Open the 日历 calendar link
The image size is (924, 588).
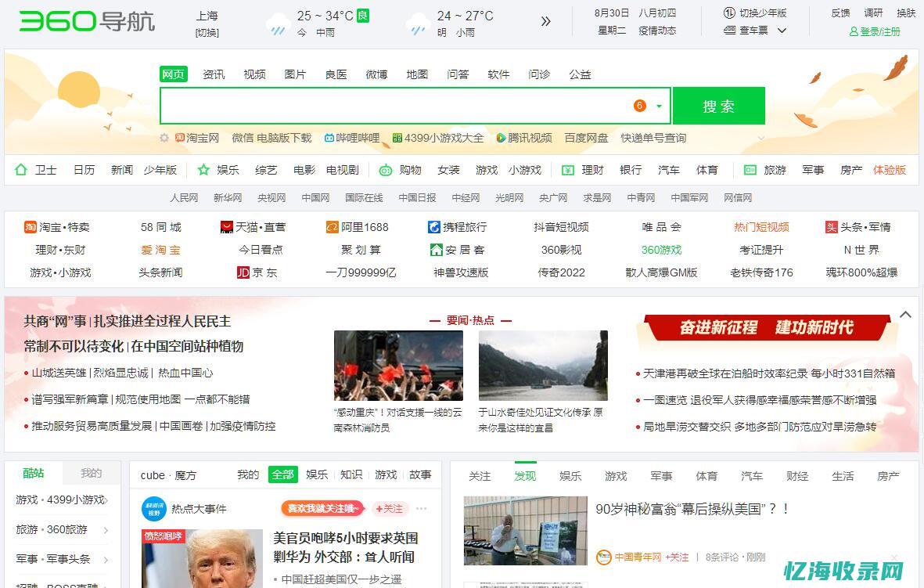pos(84,170)
